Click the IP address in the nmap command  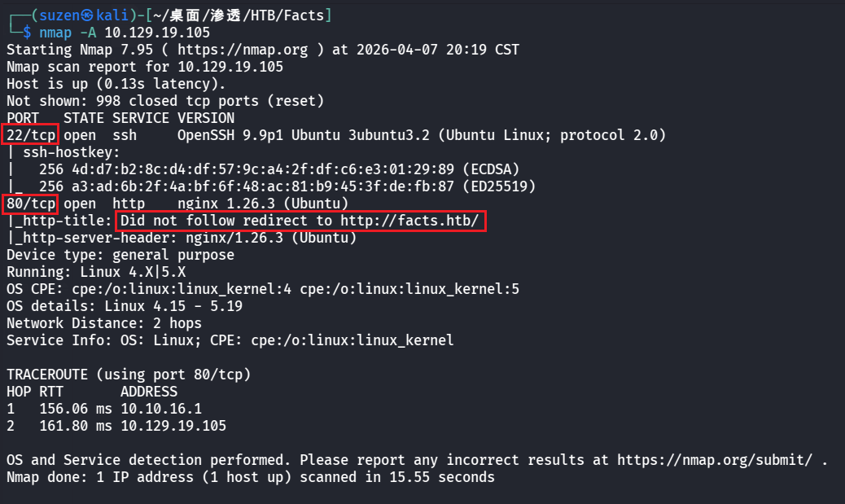point(157,33)
